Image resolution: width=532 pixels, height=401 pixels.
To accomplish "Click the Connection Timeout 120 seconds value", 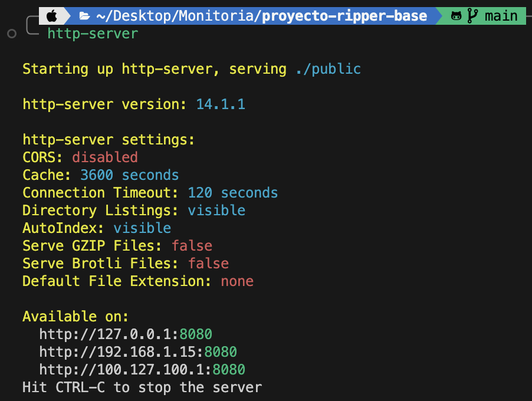I will (232, 193).
